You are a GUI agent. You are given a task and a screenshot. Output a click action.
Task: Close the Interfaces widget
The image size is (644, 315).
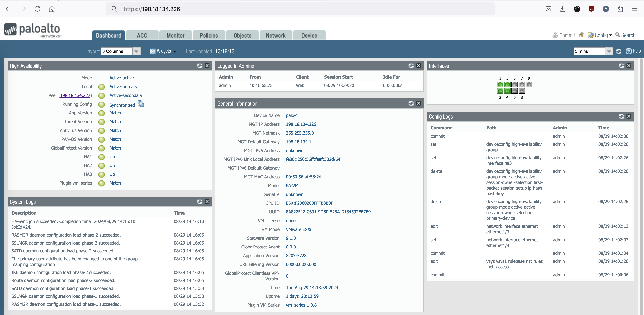pyautogui.click(x=629, y=66)
